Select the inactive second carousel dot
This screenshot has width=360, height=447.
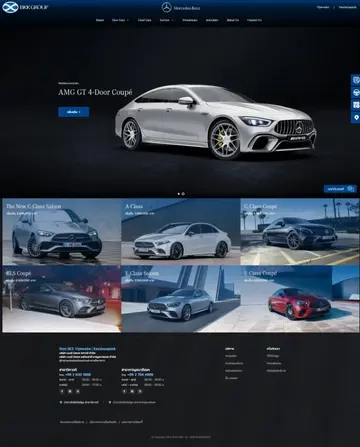tap(183, 194)
